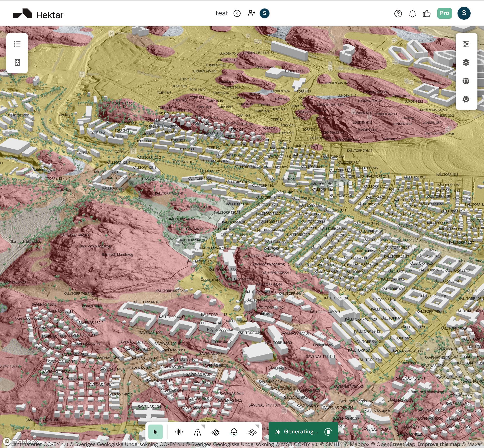Click the S collaborator avatar near title
Image resolution: width=484 pixels, height=448 pixels.
point(265,13)
